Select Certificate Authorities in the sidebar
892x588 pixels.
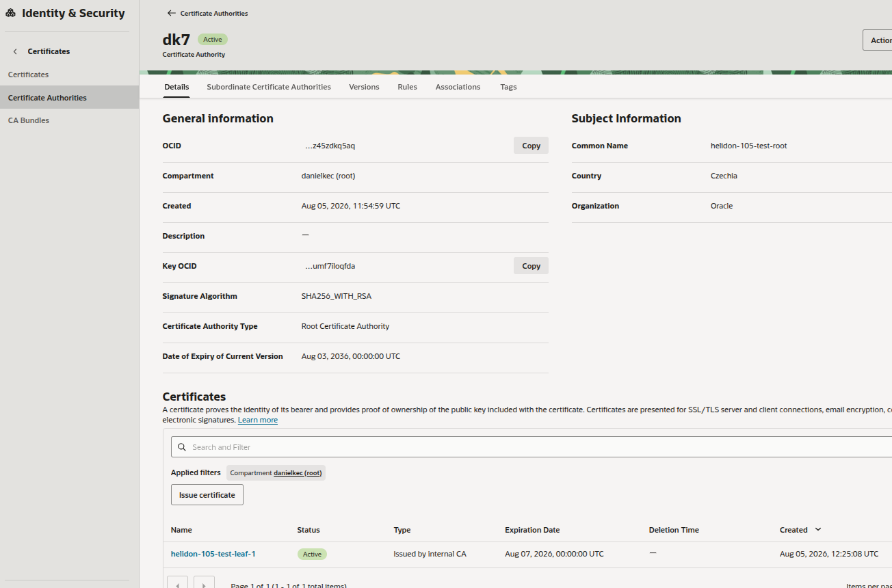69,97
